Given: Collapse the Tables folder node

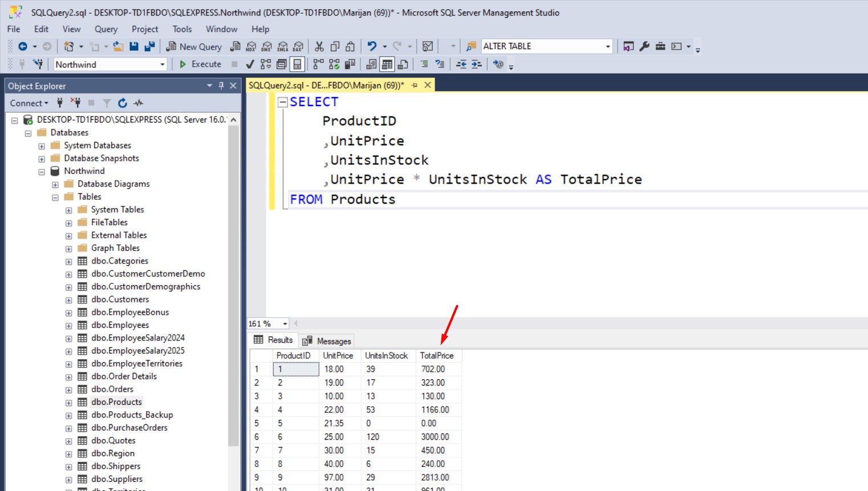Looking at the screenshot, I should (55, 197).
